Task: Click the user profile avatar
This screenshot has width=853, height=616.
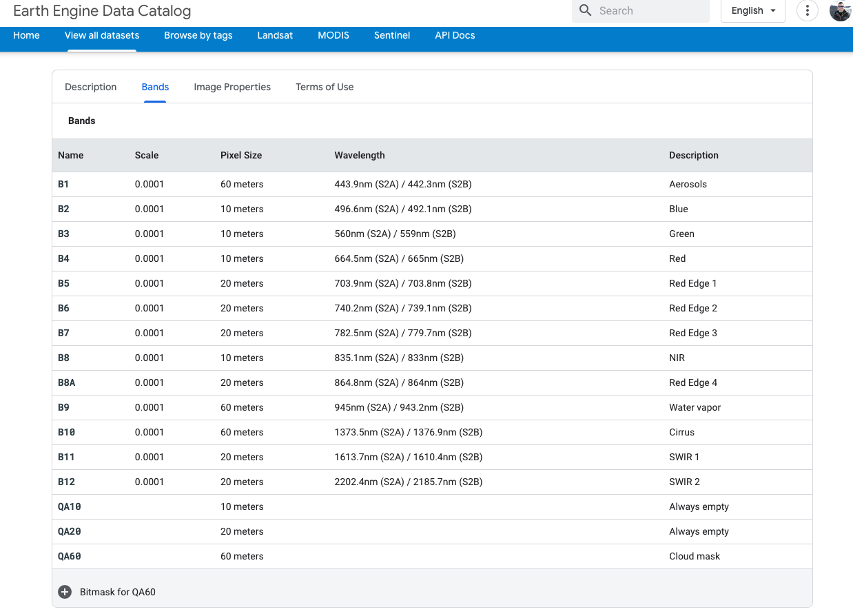Action: (840, 11)
